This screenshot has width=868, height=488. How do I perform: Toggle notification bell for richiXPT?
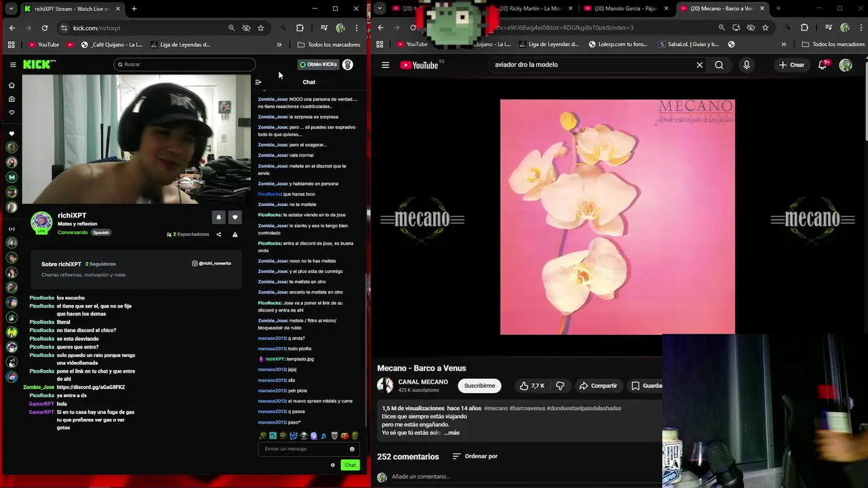click(x=218, y=217)
